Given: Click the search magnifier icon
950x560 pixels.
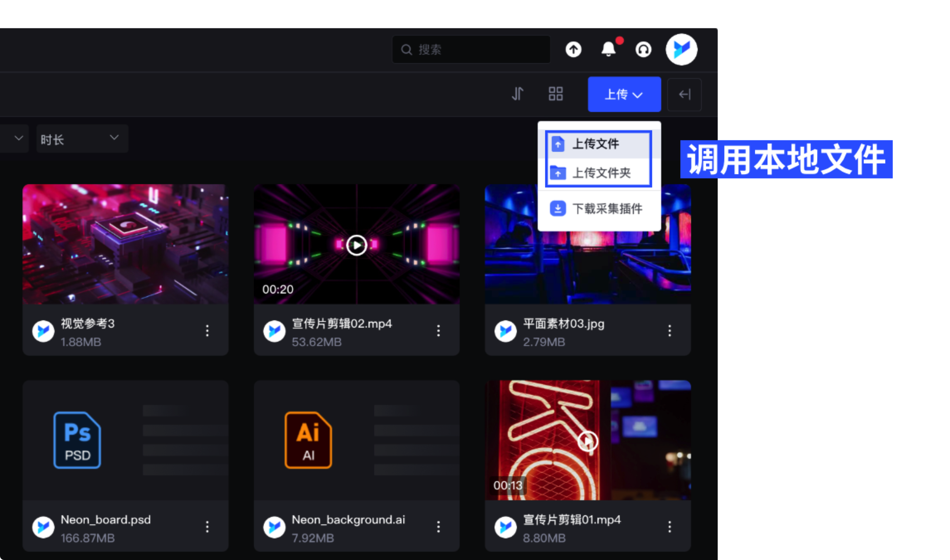Looking at the screenshot, I should tap(407, 50).
